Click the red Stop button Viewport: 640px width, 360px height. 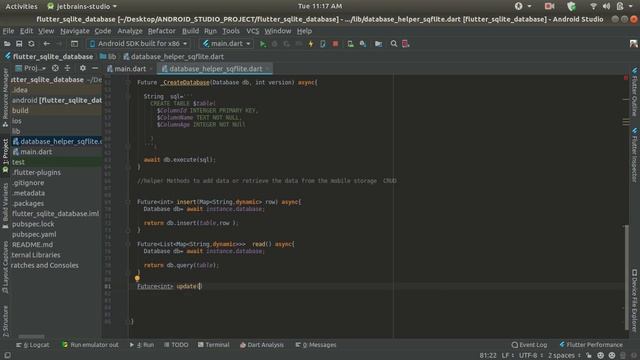tap(335, 44)
